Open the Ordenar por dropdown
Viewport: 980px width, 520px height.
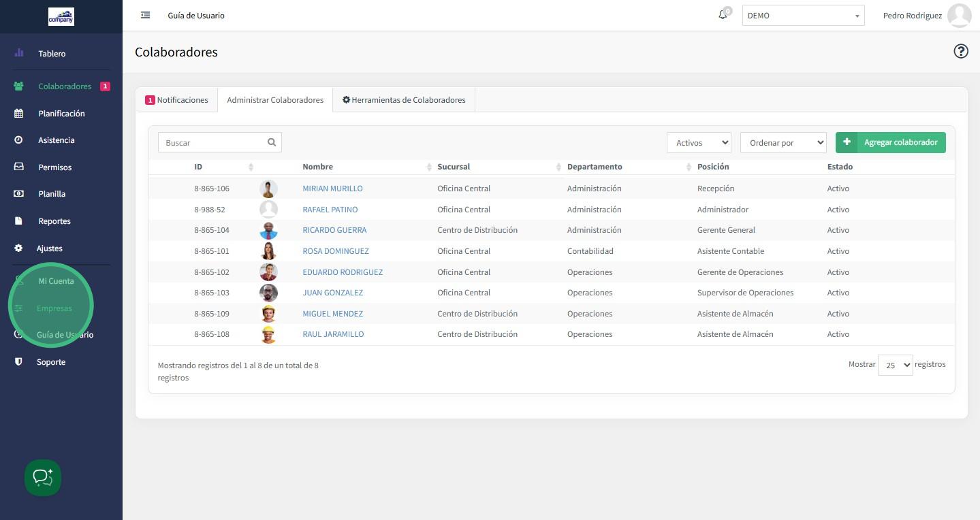point(783,143)
